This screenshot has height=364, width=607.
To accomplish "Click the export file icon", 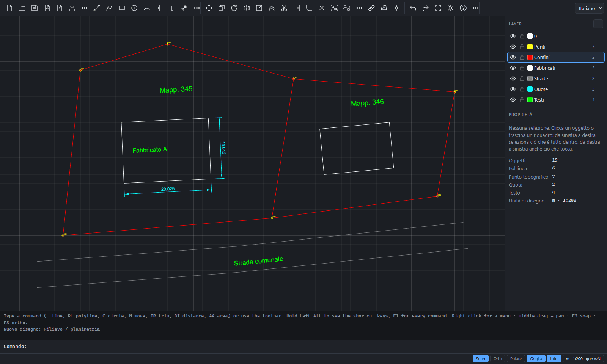I will click(x=60, y=8).
